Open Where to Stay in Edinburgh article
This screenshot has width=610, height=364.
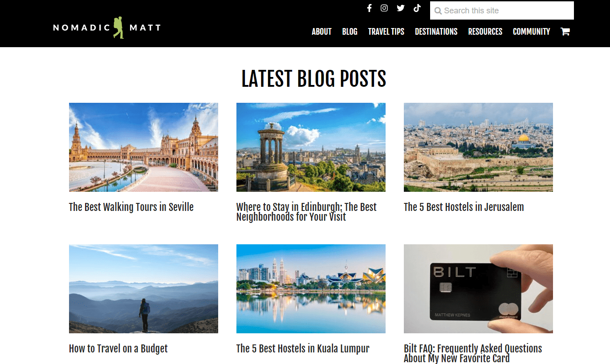306,212
